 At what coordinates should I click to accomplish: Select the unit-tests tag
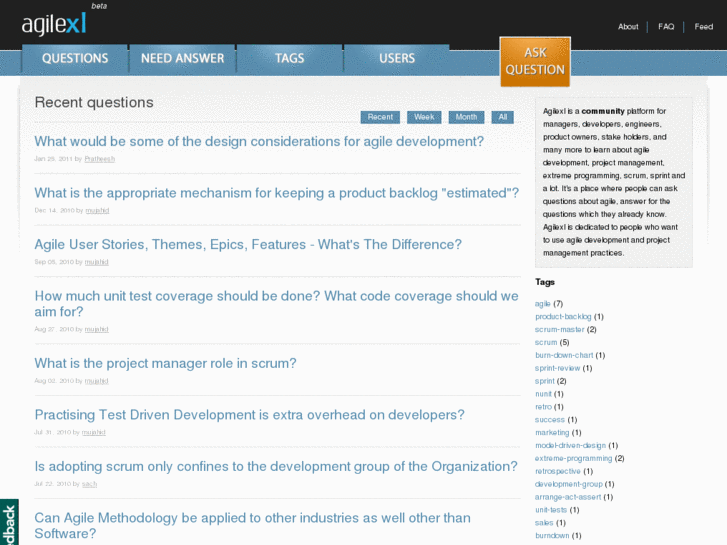551,510
